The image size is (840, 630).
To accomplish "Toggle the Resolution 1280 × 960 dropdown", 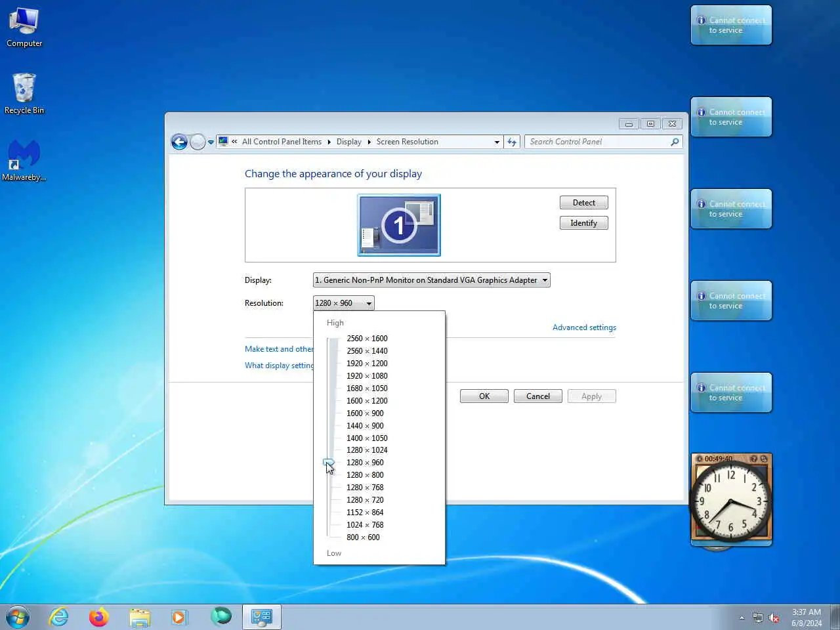I will 343,303.
